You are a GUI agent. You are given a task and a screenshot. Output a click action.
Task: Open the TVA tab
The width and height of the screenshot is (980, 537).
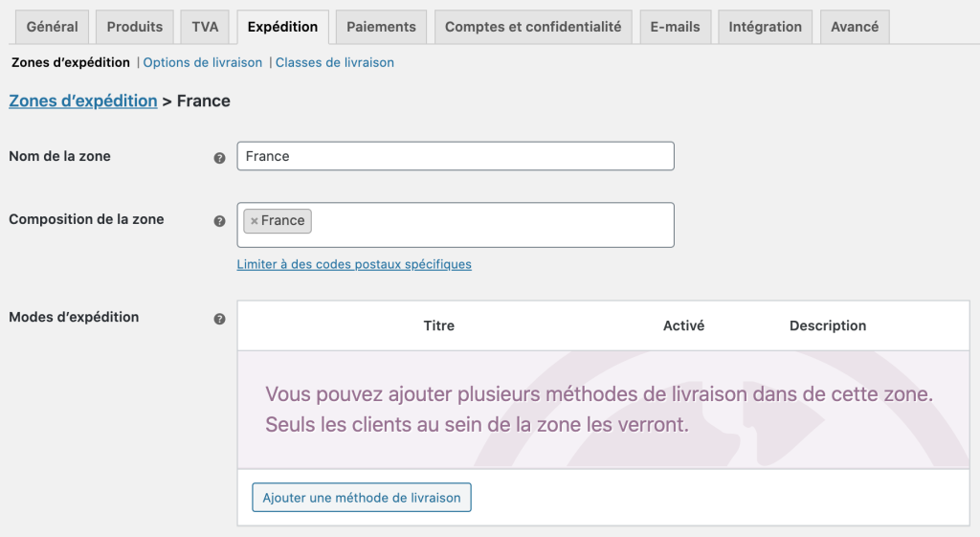click(205, 27)
